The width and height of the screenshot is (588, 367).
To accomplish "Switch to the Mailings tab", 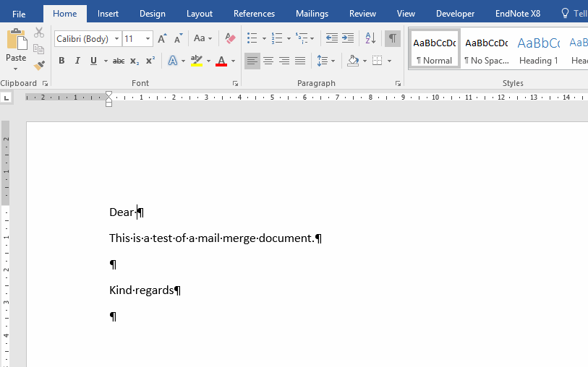I will [312, 14].
